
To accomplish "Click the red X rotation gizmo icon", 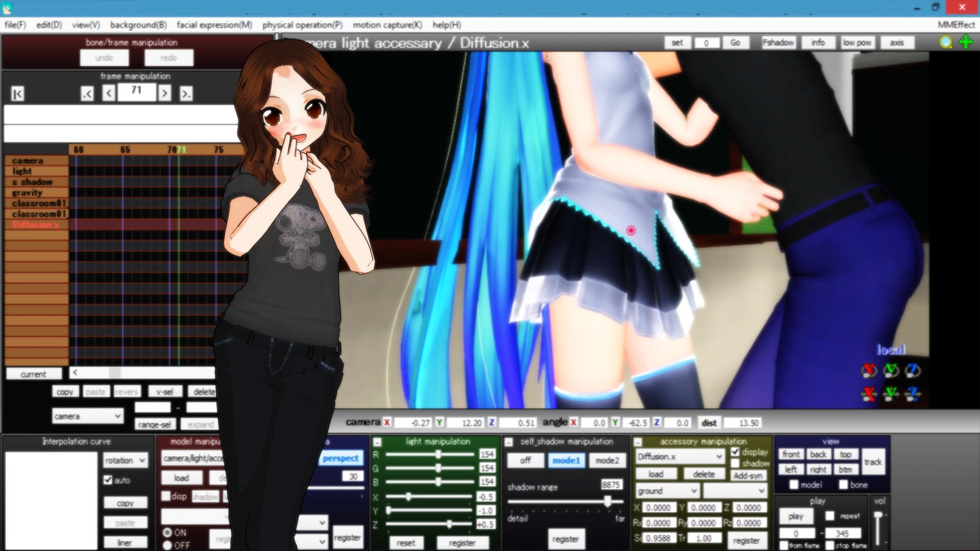I will point(869,370).
